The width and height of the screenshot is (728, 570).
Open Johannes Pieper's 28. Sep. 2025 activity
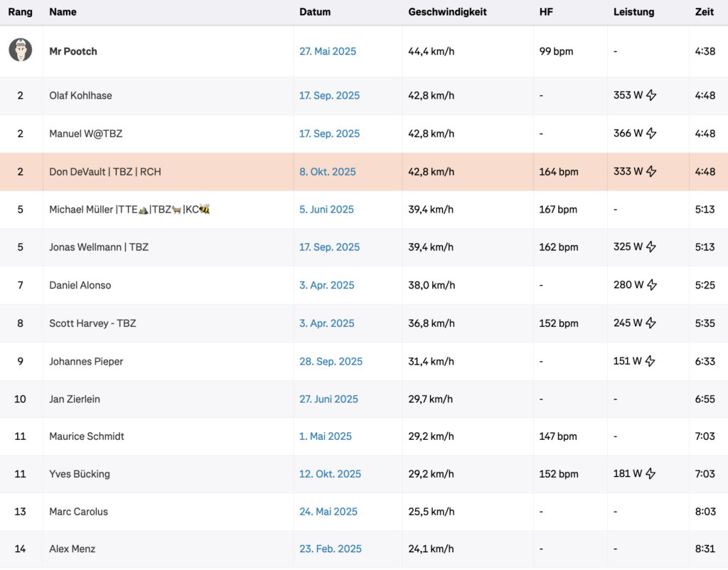pyautogui.click(x=331, y=362)
